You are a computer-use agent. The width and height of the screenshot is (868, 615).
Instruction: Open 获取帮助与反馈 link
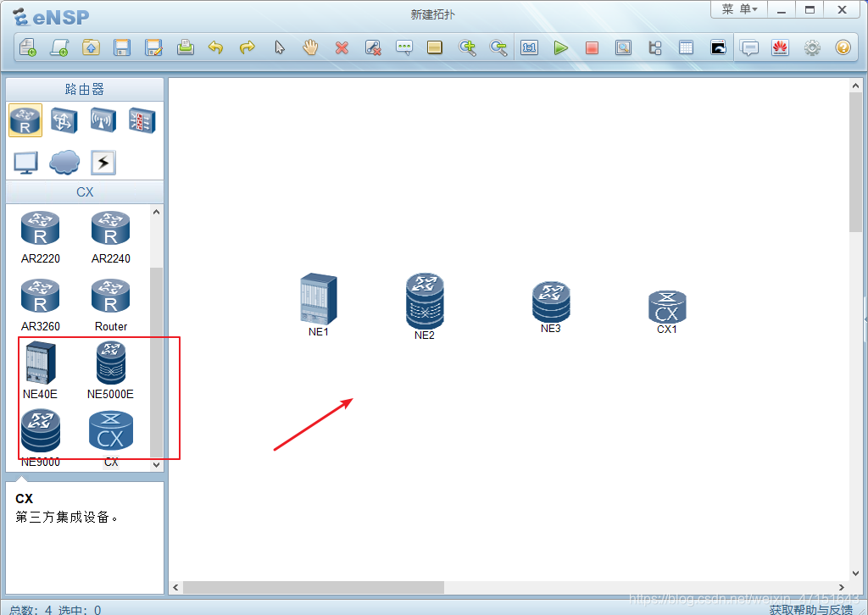[x=811, y=609]
